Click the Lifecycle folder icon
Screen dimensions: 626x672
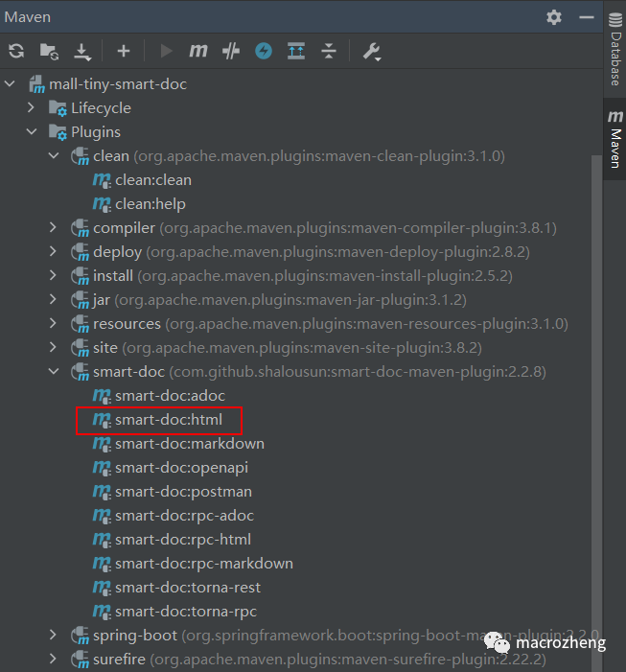tap(58, 108)
